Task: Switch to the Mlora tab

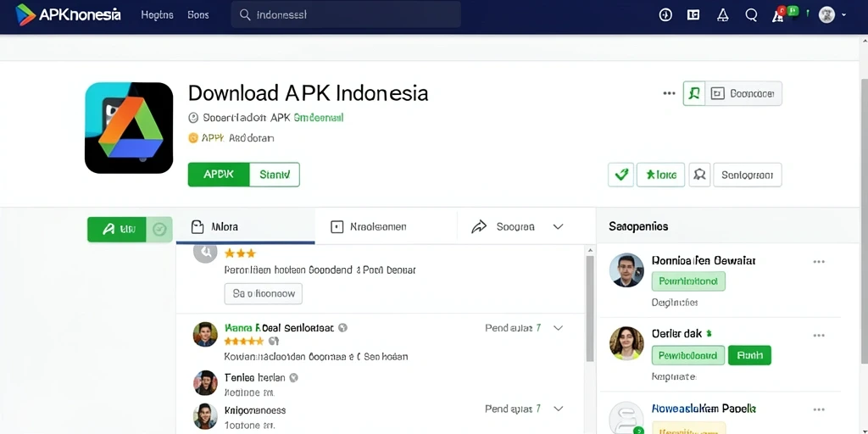Action: click(x=245, y=226)
